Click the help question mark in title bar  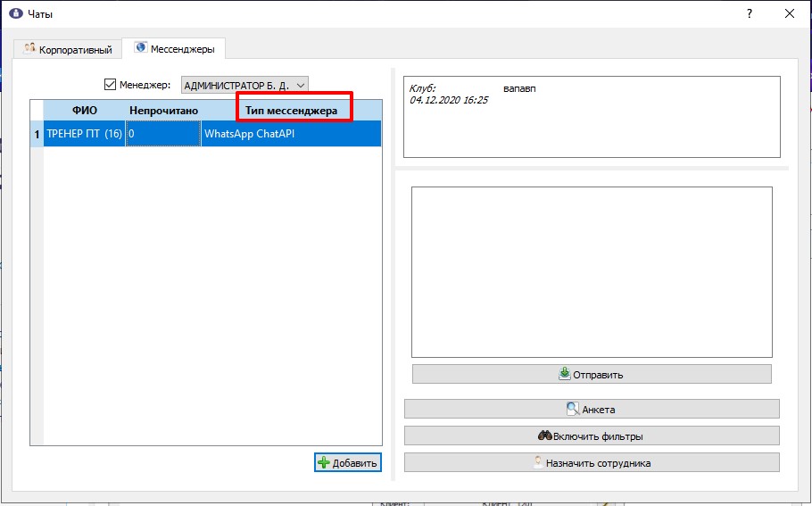click(750, 13)
